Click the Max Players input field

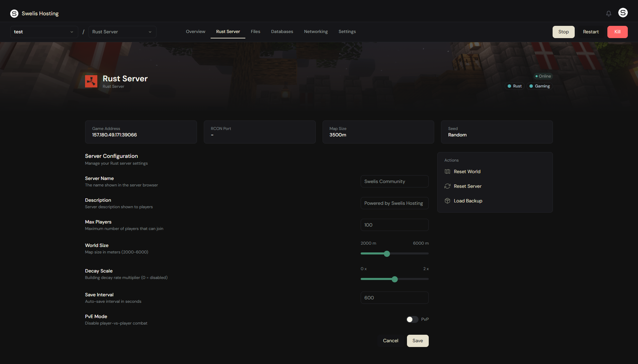click(x=394, y=225)
